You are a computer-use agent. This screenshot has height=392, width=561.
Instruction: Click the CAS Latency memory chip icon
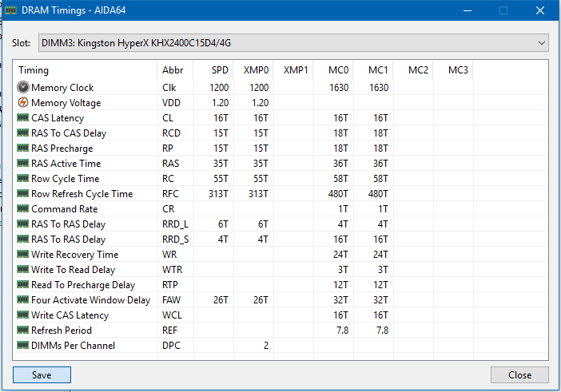(x=23, y=118)
